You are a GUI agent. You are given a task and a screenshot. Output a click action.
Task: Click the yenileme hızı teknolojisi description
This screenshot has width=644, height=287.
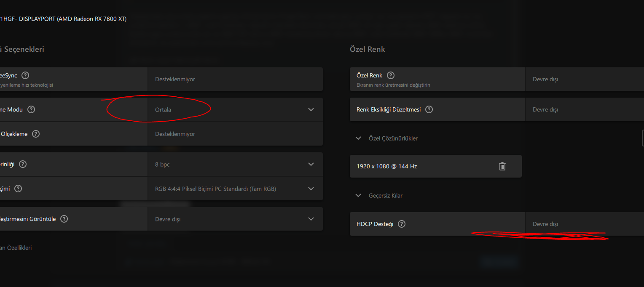[x=27, y=85]
